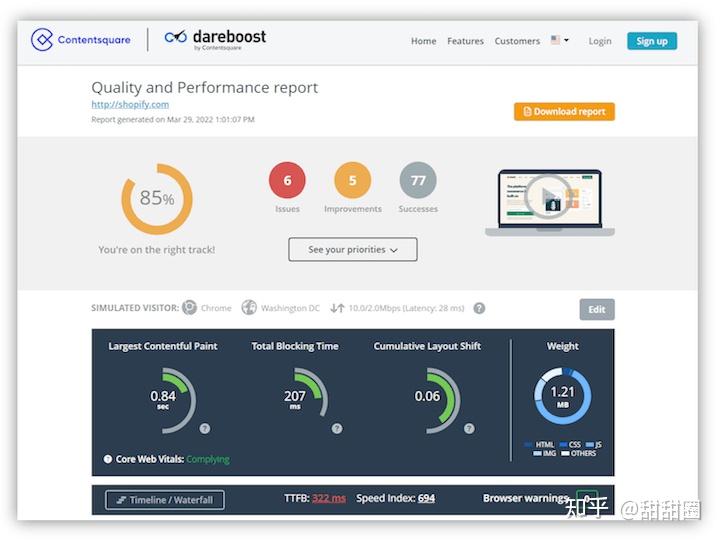The height and width of the screenshot is (540, 720).
Task: Go to Home in navigation
Action: 423,41
